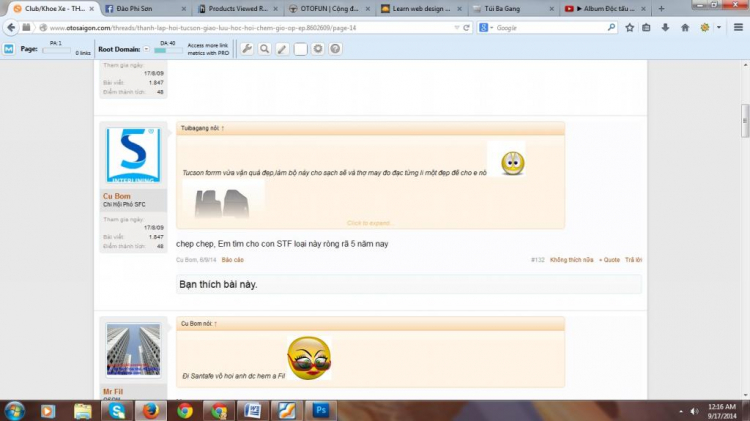Click the MozBar magnifier search icon

click(x=265, y=49)
